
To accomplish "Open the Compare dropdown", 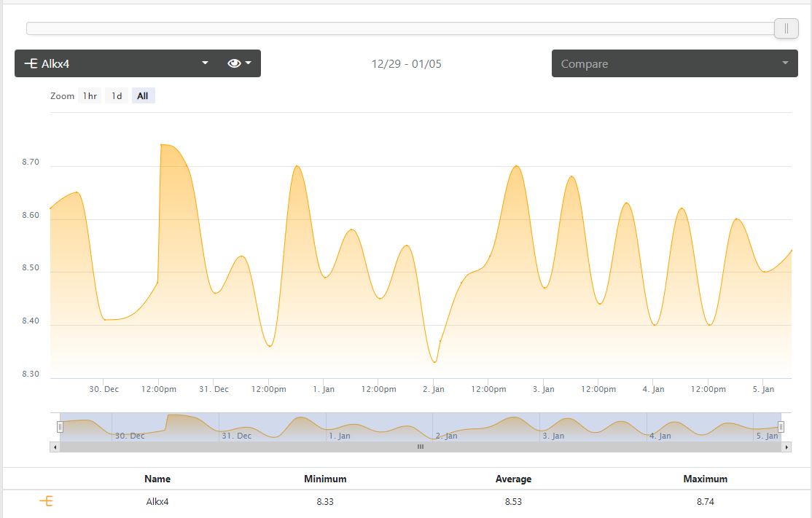I will [674, 63].
